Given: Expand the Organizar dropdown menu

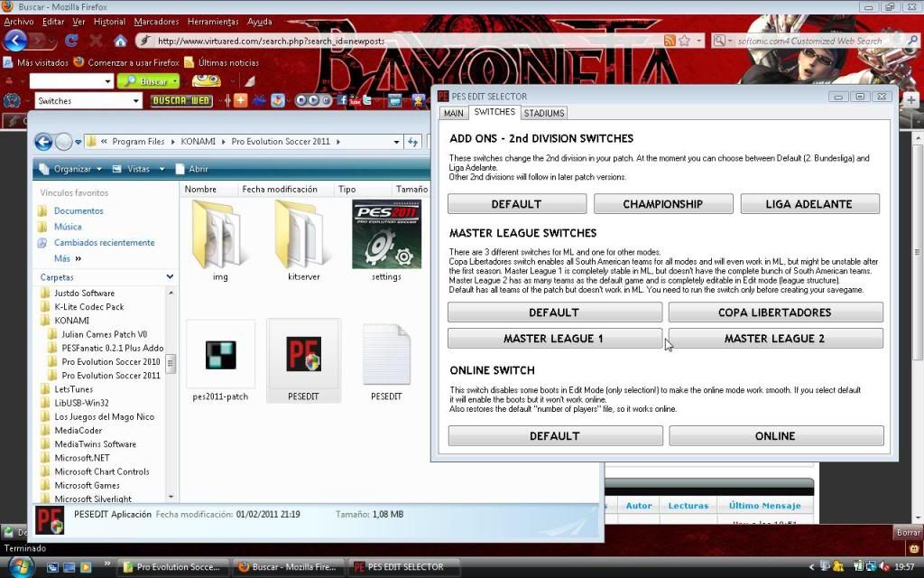Looking at the screenshot, I should click(x=71, y=169).
